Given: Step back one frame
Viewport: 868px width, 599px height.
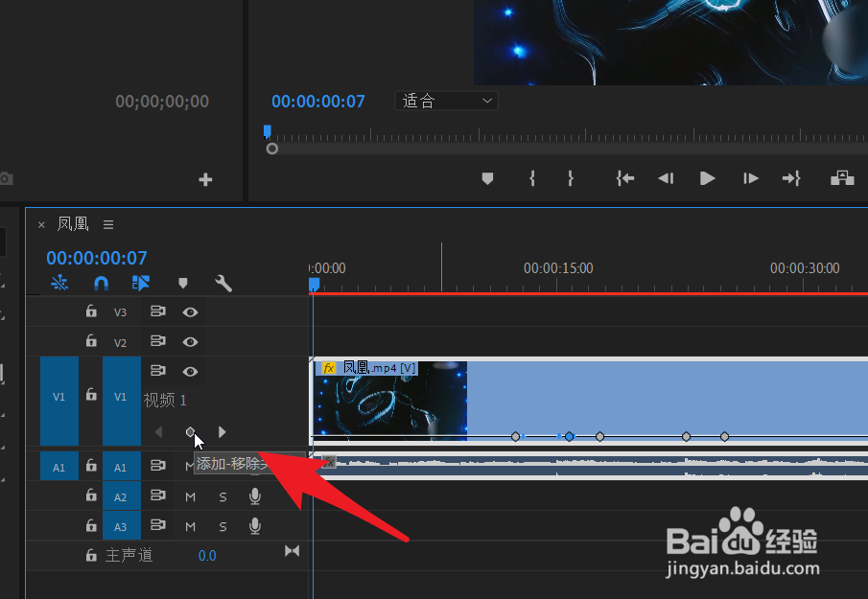Looking at the screenshot, I should (666, 178).
